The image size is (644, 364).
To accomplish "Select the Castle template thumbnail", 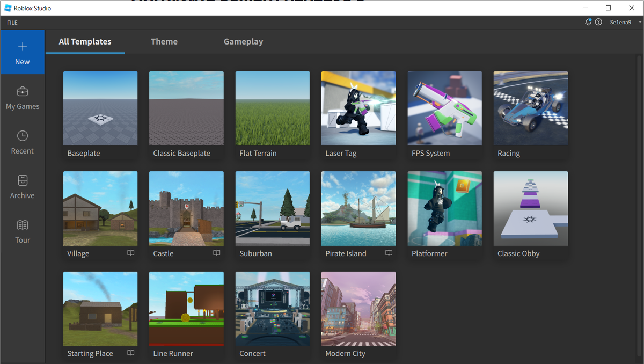I will (186, 208).
